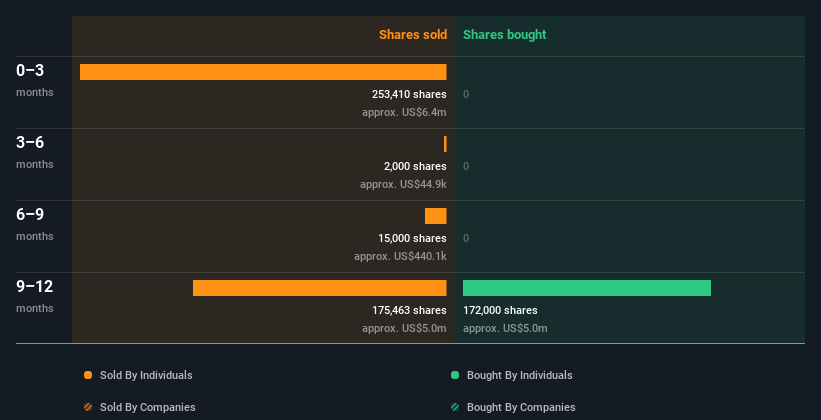Toggle the Sold By Companies legend label
Image resolution: width=821 pixels, height=420 pixels.
coord(148,407)
